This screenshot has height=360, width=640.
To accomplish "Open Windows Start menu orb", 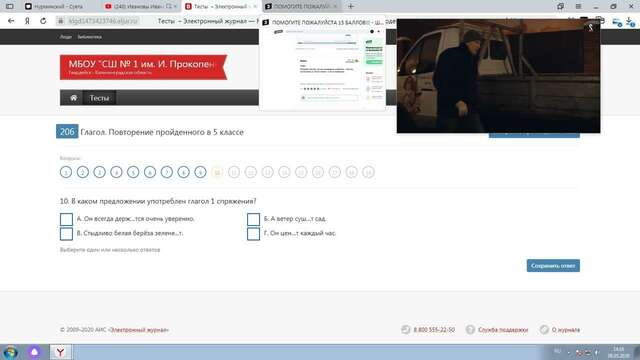I will coord(10,352).
